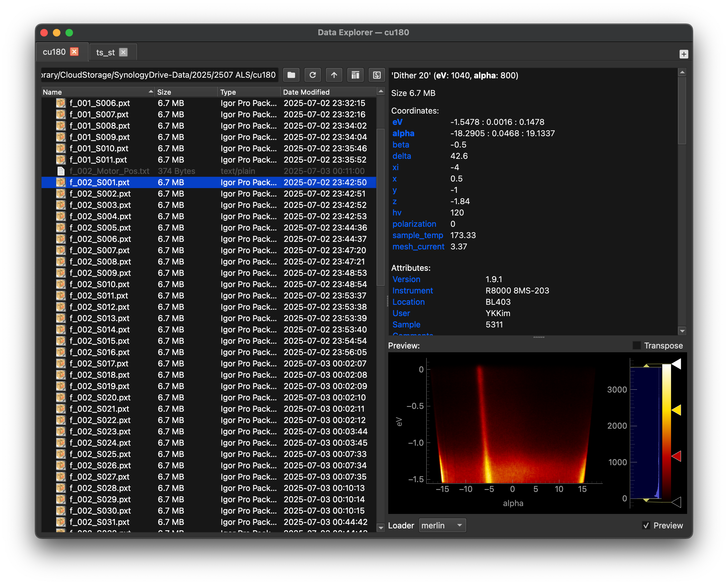Select file f_002_S002.pxt
The image size is (728, 585).
click(209, 194)
